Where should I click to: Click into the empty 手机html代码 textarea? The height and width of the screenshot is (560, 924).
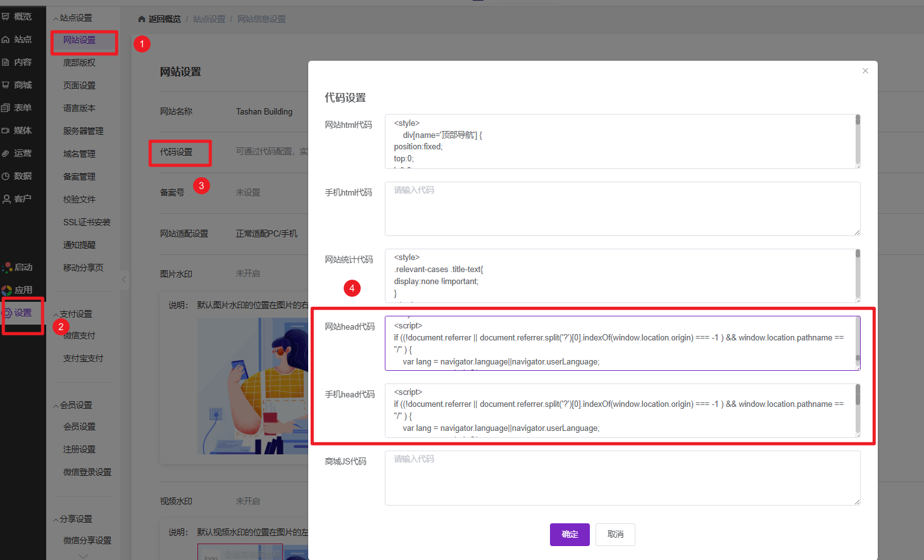[623, 209]
